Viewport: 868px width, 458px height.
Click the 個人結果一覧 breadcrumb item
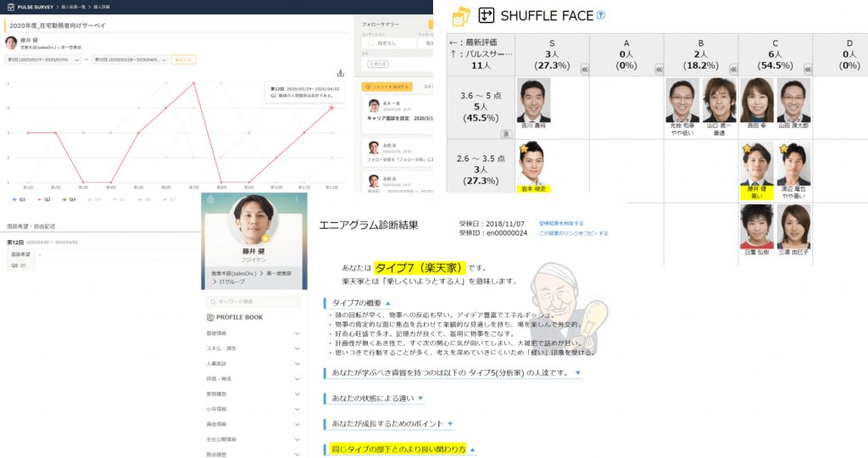[74, 6]
